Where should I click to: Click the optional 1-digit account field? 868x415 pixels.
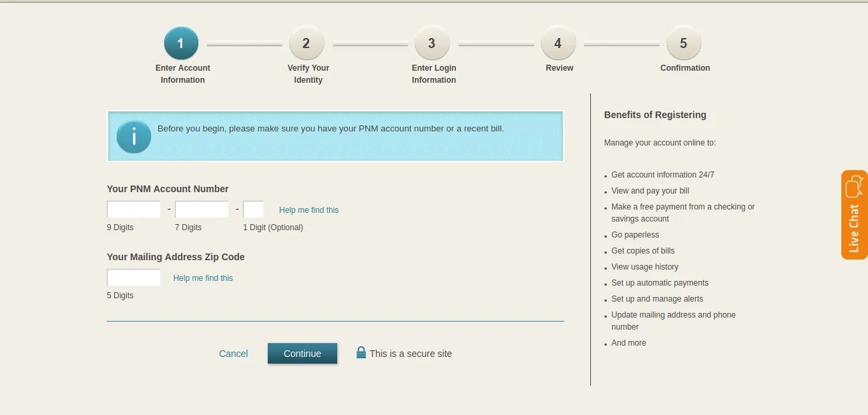point(254,209)
